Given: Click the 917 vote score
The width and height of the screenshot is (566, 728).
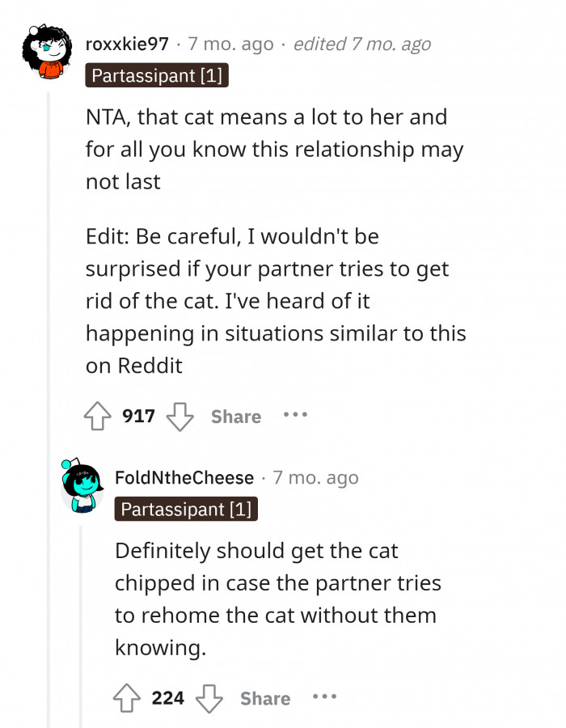Looking at the screenshot, I should point(138,417).
